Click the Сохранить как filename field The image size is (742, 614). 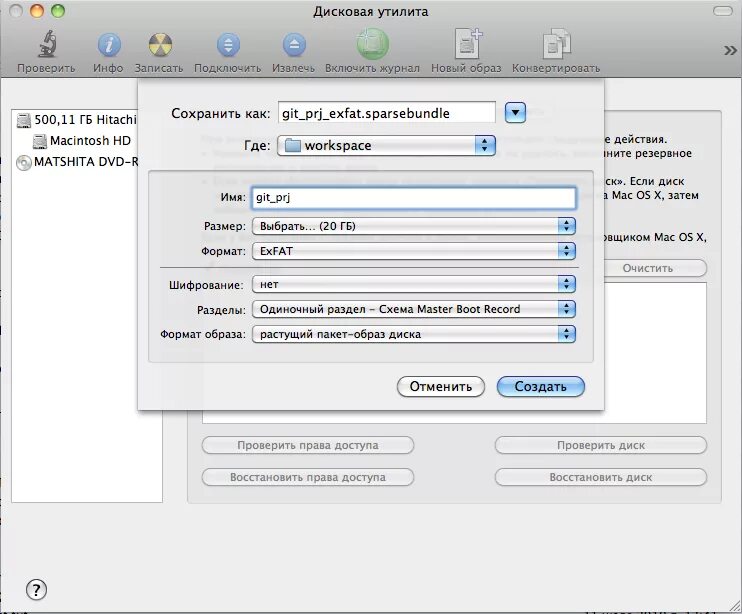pos(387,113)
